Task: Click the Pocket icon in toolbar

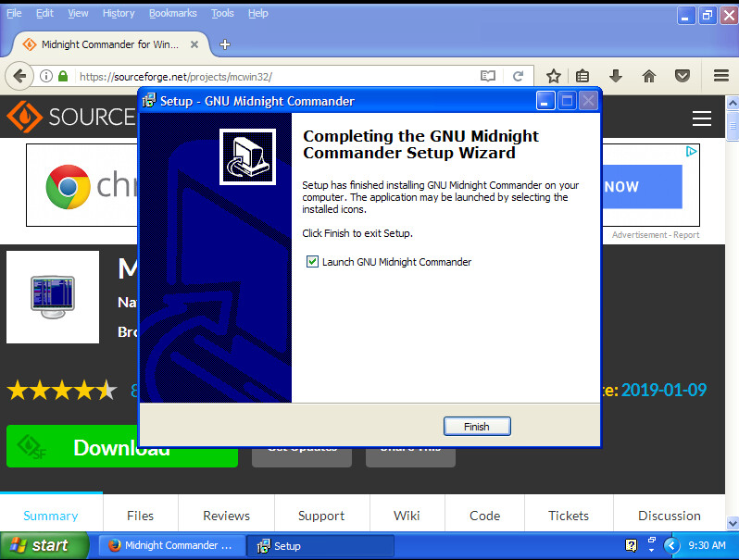Action: click(x=682, y=76)
